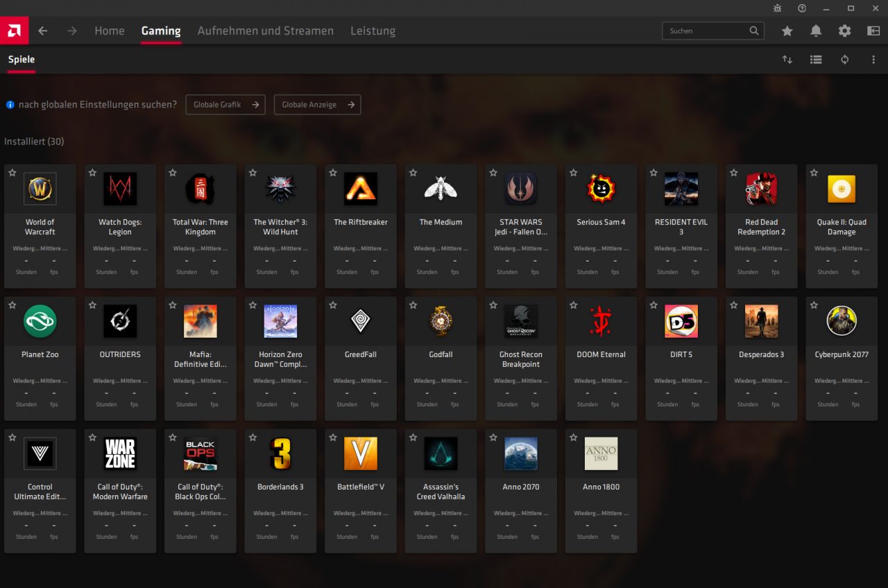Select The Witcher 3 wolf icon

281,189
